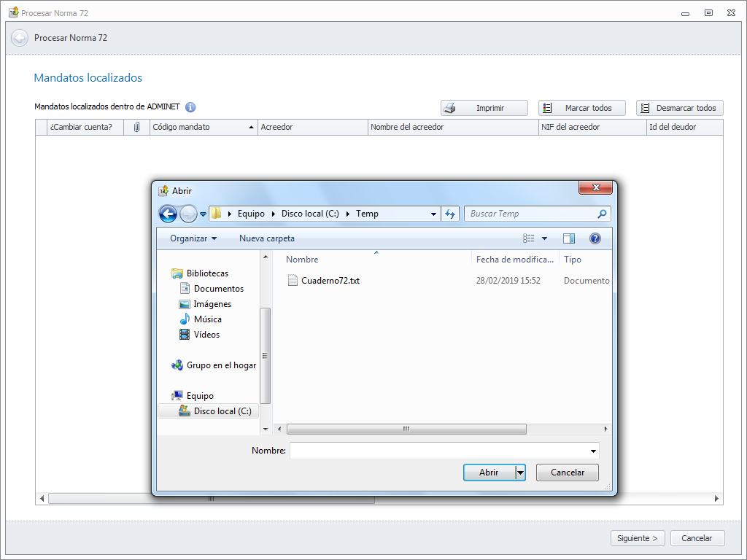The height and width of the screenshot is (560, 747).
Task: Click the Nombre del acreedor column header
Action: (x=452, y=127)
